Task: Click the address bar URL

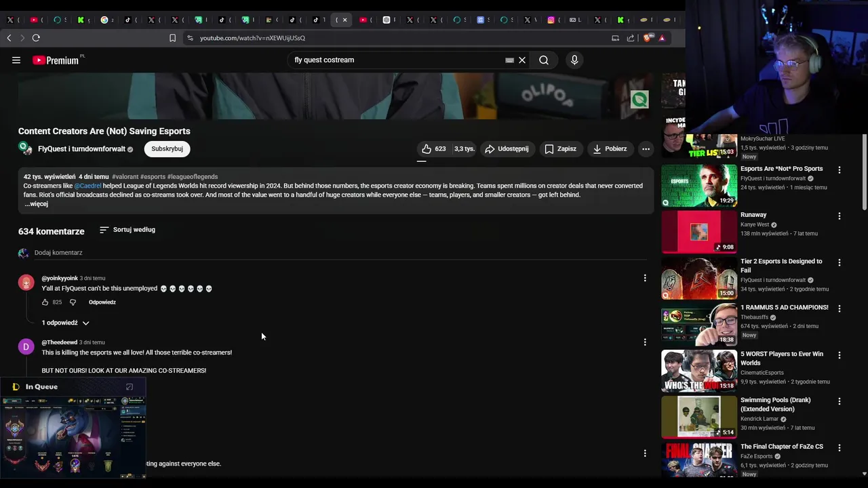Action: (252, 38)
